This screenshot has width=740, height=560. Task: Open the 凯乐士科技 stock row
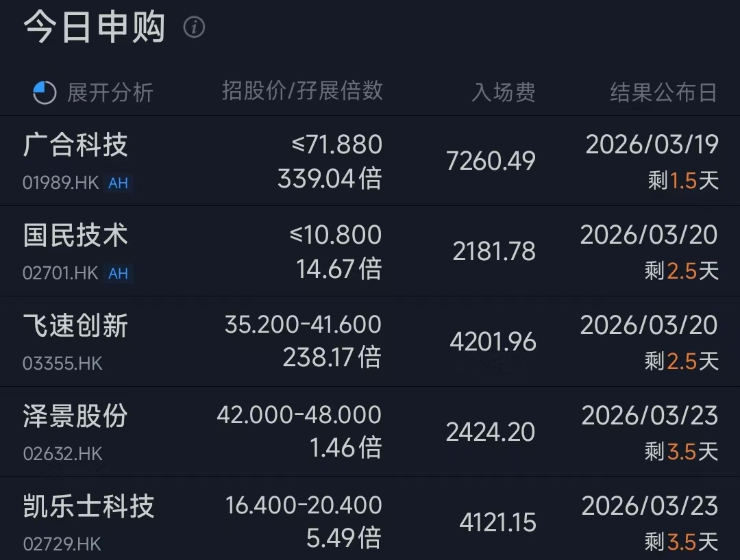coord(89,507)
